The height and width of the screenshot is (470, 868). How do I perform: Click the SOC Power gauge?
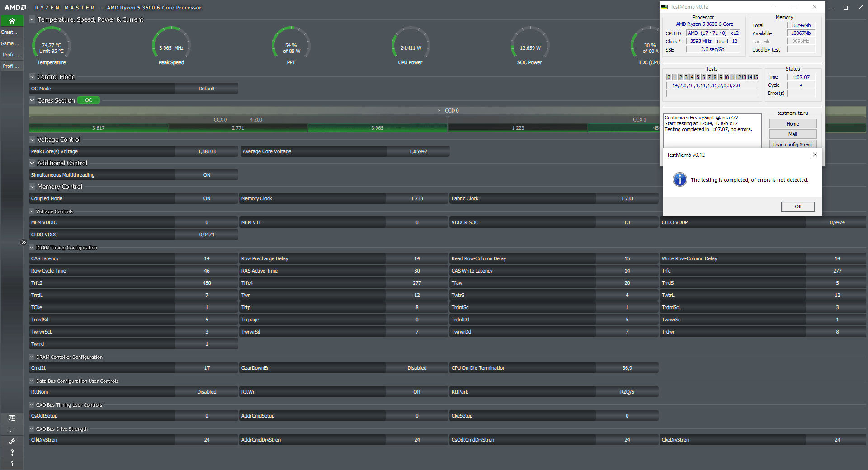coord(530,45)
